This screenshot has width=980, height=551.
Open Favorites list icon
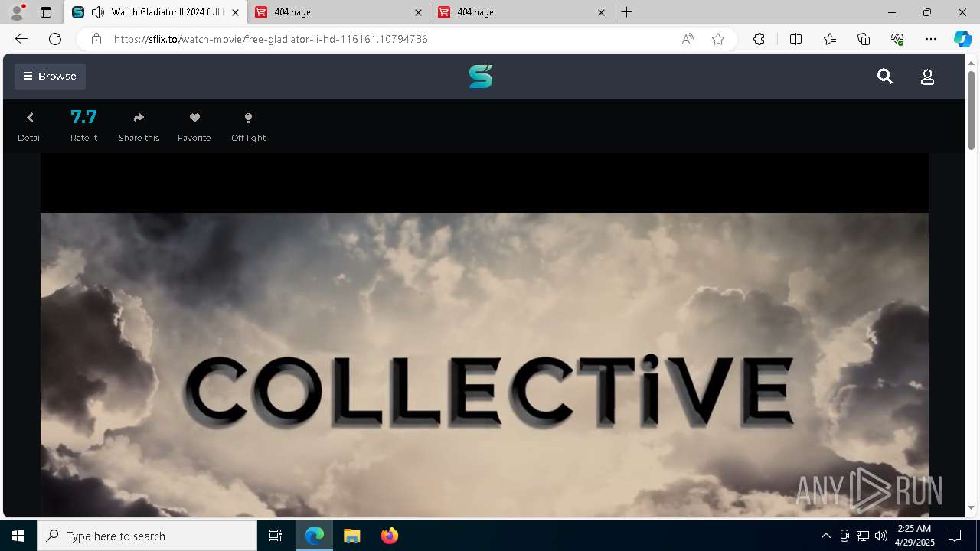tap(830, 39)
